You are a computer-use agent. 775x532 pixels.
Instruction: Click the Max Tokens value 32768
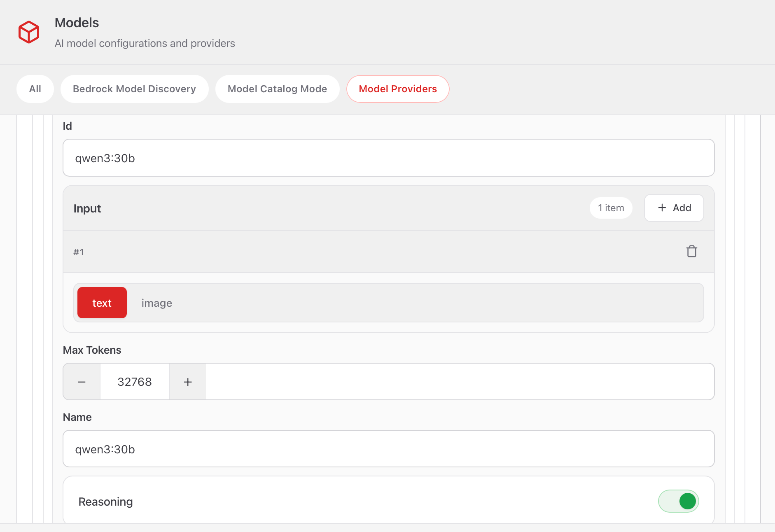[x=135, y=382]
